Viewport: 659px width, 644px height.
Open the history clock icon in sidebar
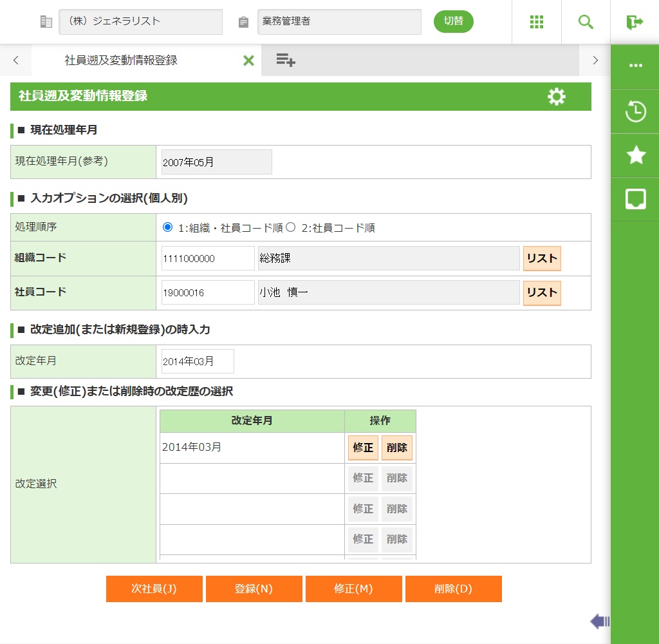[635, 111]
